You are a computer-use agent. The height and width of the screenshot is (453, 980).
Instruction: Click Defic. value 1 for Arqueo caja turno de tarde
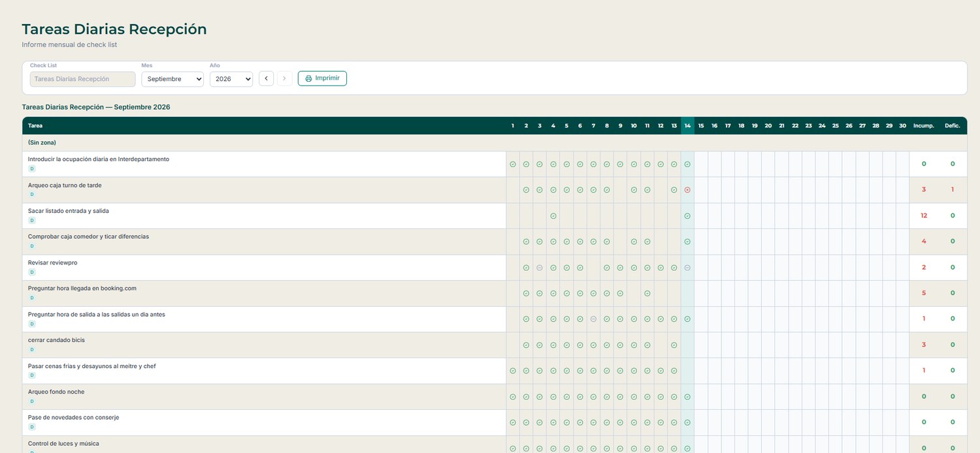coord(953,190)
